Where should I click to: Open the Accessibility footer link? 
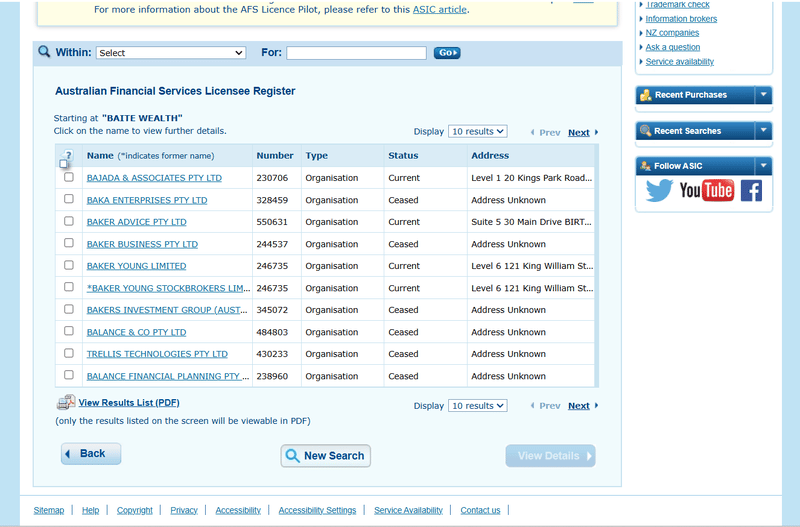click(238, 510)
